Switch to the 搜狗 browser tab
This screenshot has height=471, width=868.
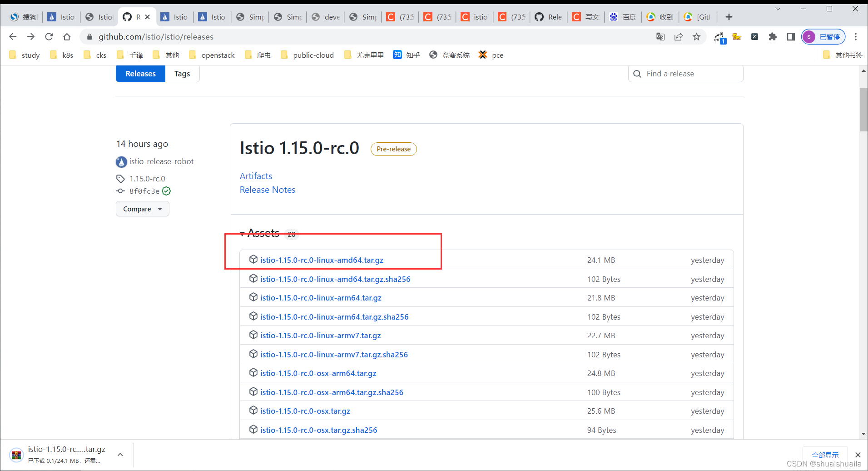pos(24,17)
